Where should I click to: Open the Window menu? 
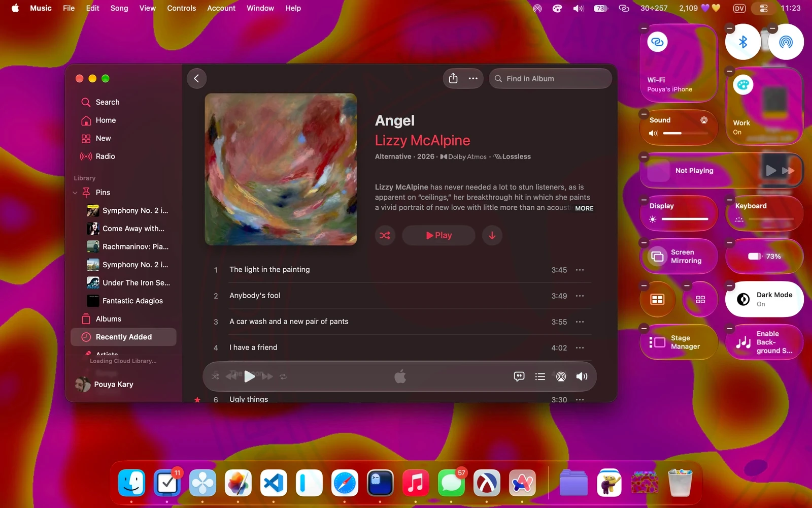click(x=260, y=8)
